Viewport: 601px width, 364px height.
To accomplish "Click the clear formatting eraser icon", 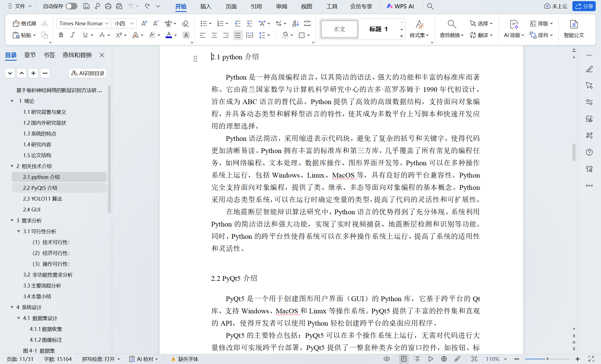I will [x=185, y=23].
